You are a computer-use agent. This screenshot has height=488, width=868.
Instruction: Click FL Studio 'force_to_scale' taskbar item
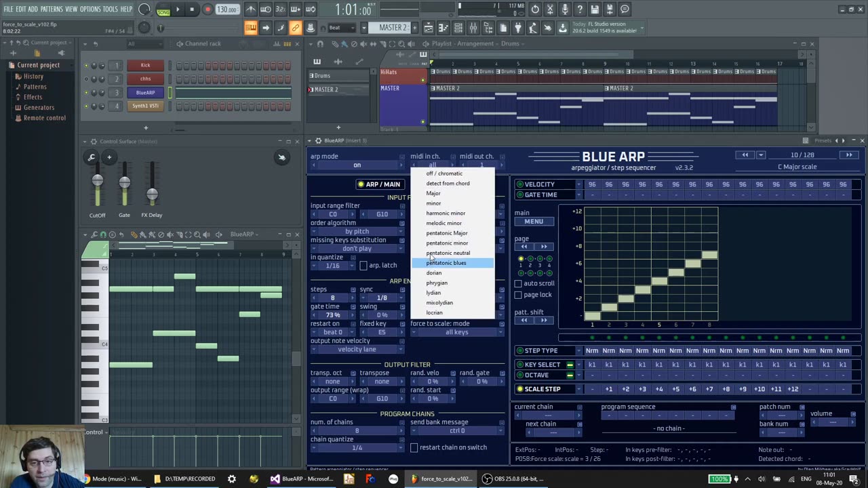[441, 479]
